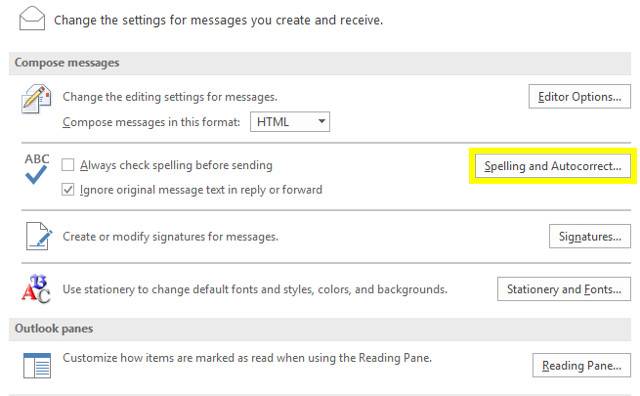Open Spelling and Autocorrect settings
The height and width of the screenshot is (396, 640).
(x=553, y=166)
